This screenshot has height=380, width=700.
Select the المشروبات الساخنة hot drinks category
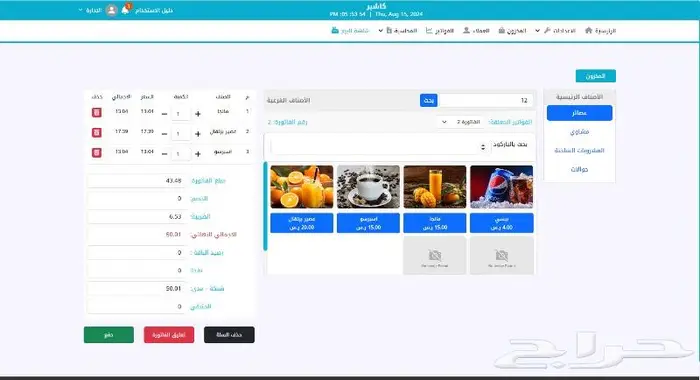click(579, 150)
